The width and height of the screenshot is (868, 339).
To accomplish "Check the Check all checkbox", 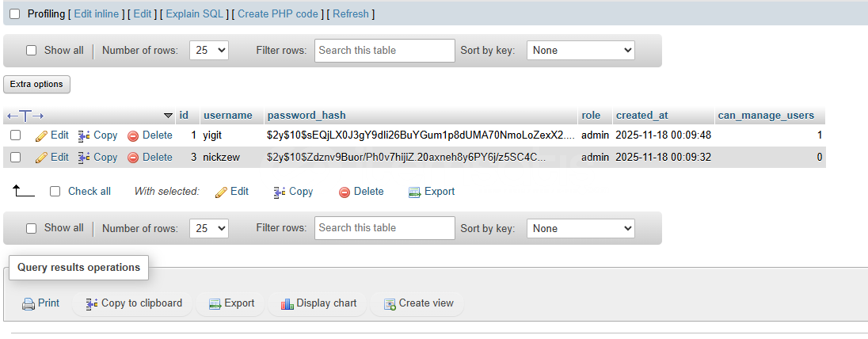I will tap(55, 192).
